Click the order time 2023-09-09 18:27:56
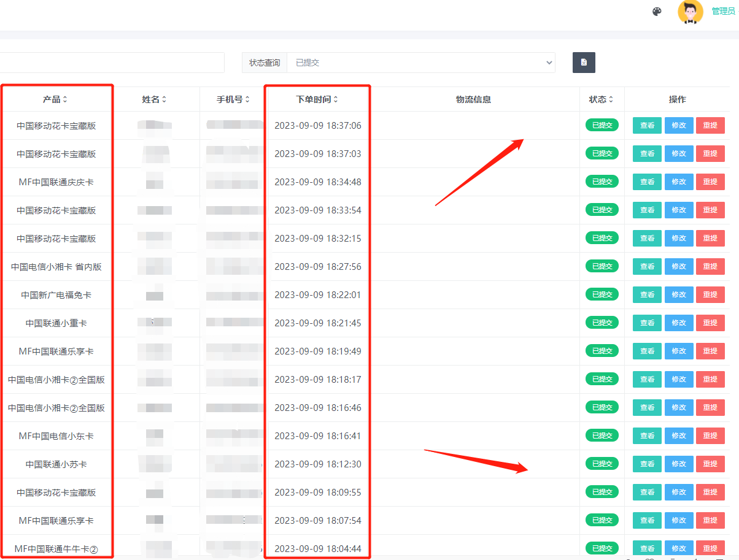 tap(318, 267)
